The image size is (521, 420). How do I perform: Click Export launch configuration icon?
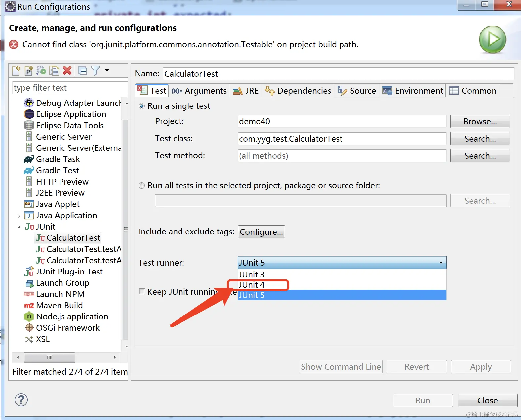tap(41, 70)
